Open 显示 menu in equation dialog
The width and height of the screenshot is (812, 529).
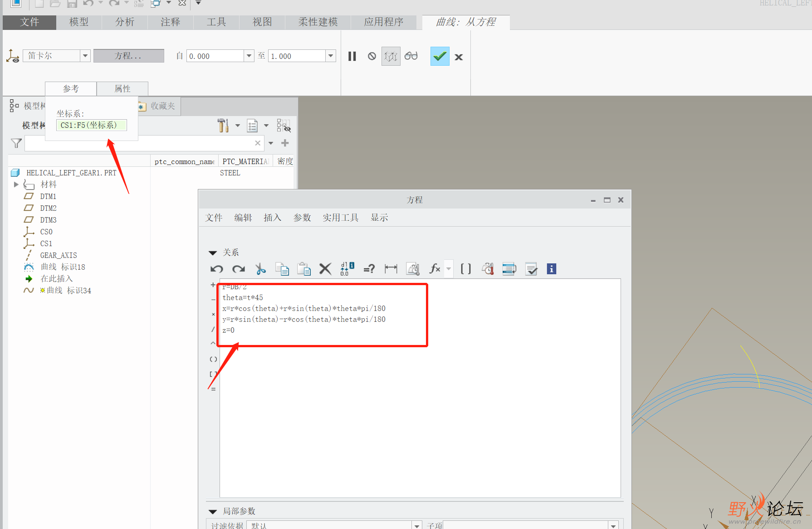tap(380, 218)
